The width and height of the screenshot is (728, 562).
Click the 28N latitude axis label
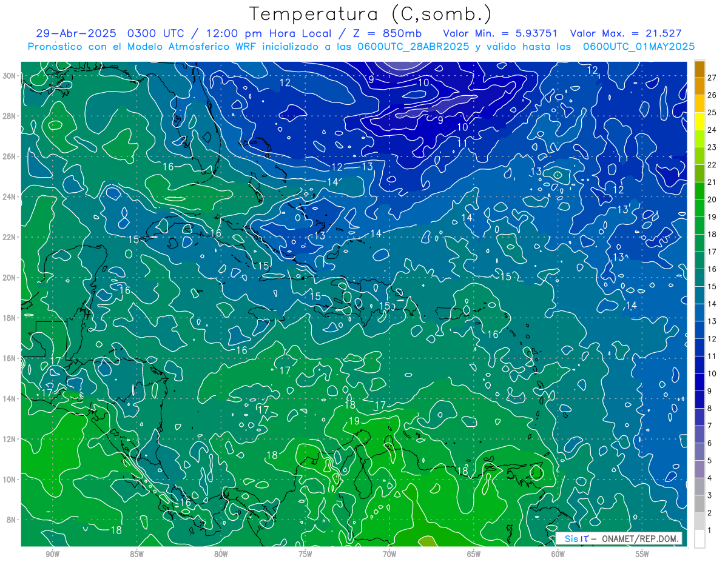pos(9,116)
